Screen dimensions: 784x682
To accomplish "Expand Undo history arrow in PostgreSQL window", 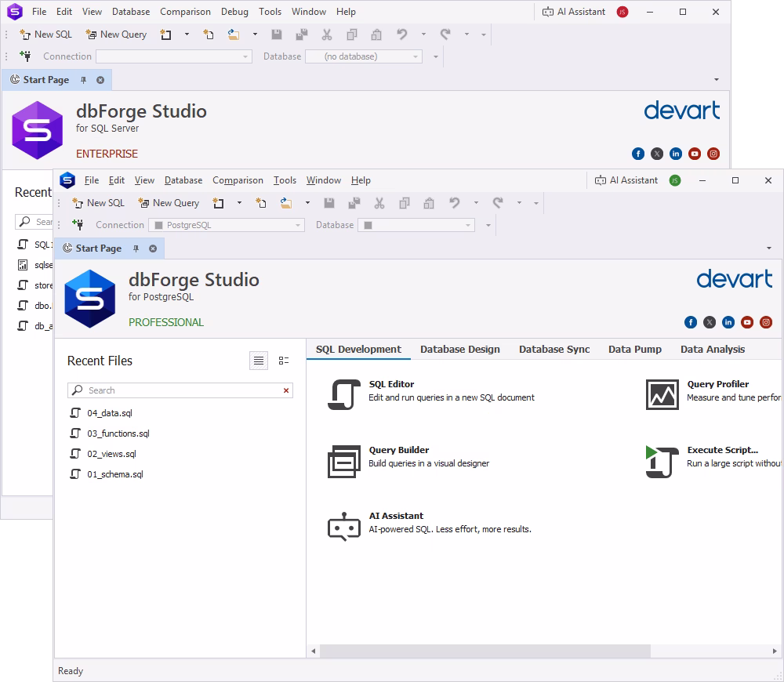I will pos(476,203).
